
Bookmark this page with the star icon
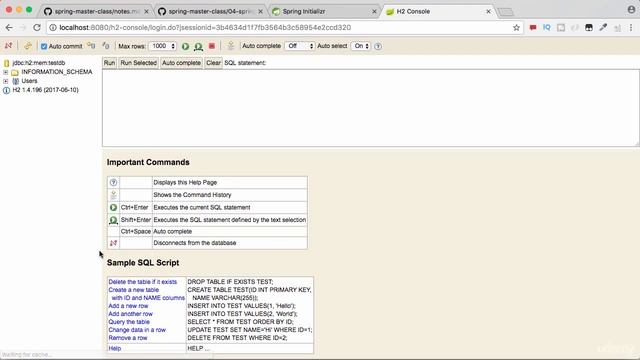coord(516,27)
